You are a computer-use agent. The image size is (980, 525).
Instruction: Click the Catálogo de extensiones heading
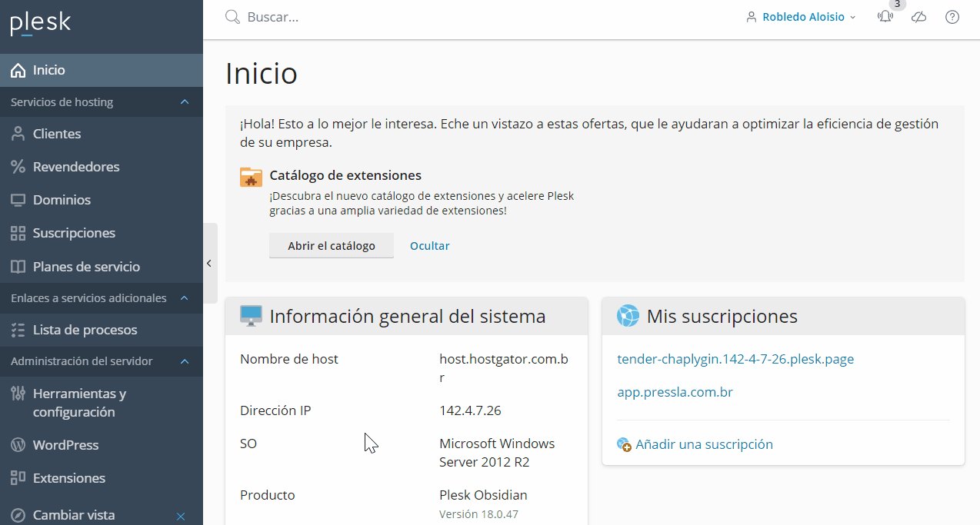click(345, 175)
